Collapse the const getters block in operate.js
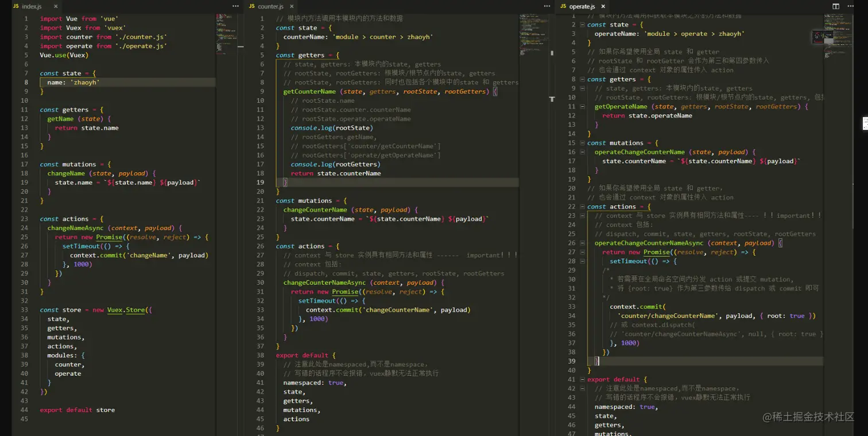 (582, 79)
